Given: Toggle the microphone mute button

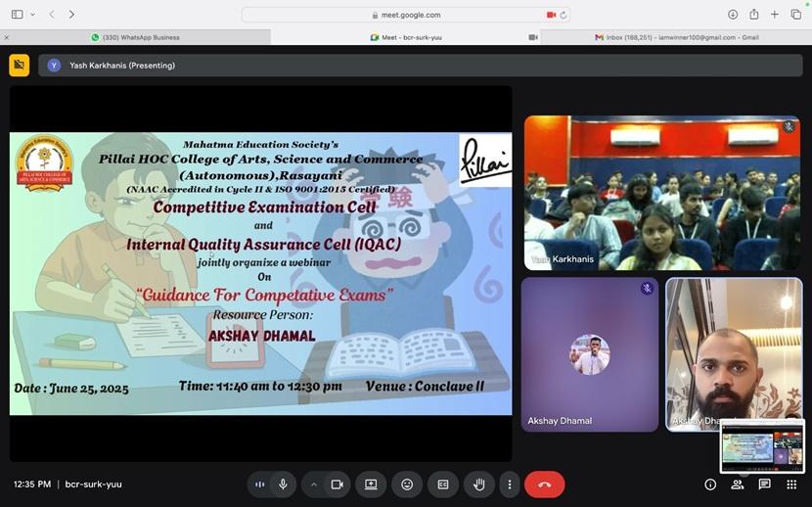Looking at the screenshot, I should click(283, 484).
